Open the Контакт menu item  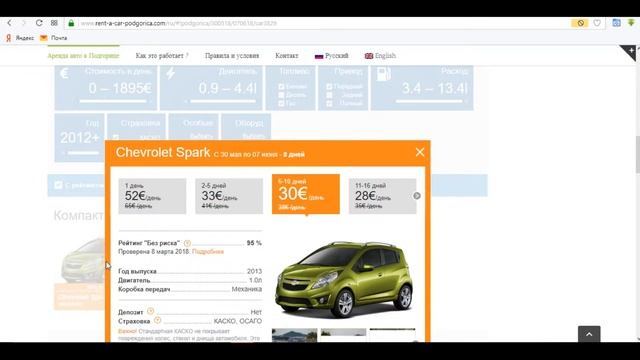click(287, 56)
